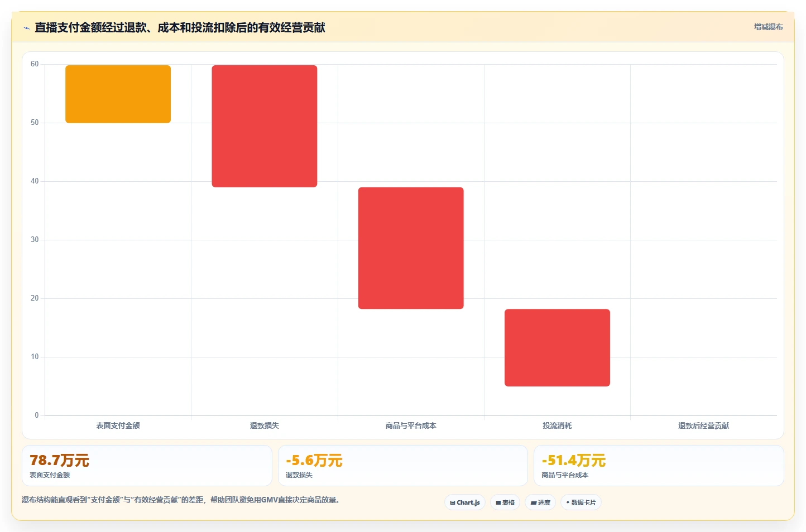The height and width of the screenshot is (532, 806).
Task: Click the 退款损失 axis label
Action: coord(265,425)
